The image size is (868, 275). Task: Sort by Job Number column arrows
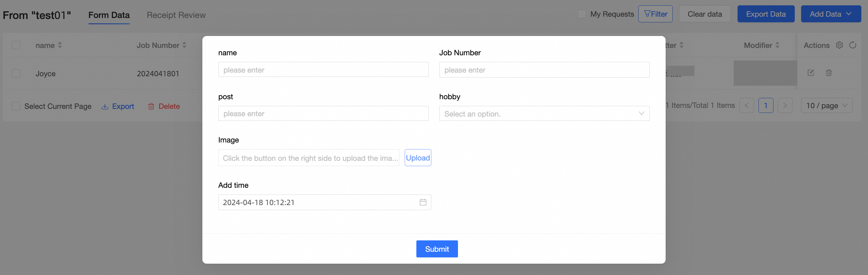(184, 45)
